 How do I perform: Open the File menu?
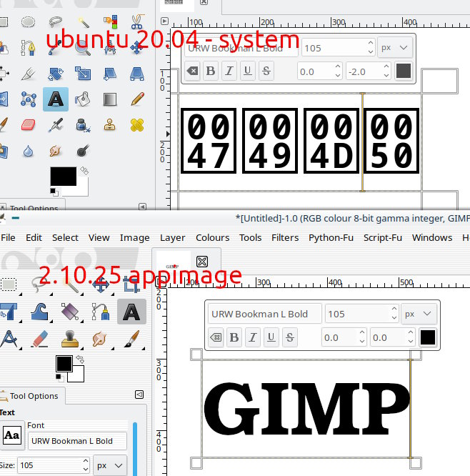coord(8,237)
